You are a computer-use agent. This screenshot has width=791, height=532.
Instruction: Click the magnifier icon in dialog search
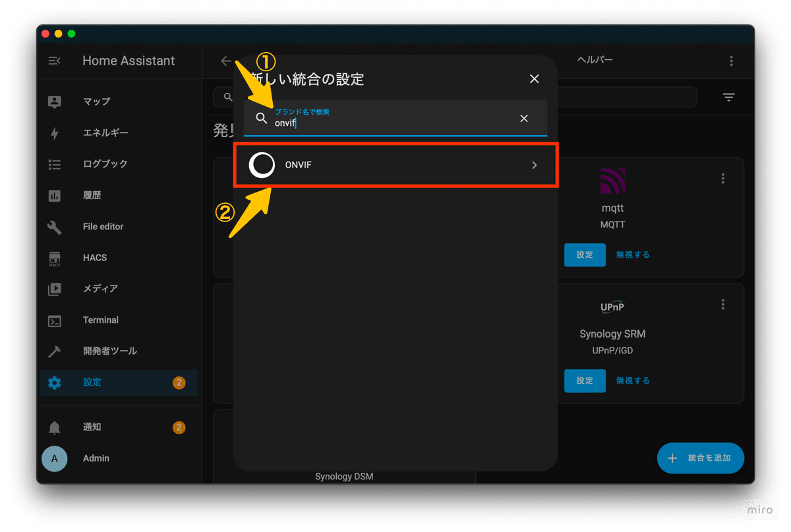pyautogui.click(x=262, y=119)
